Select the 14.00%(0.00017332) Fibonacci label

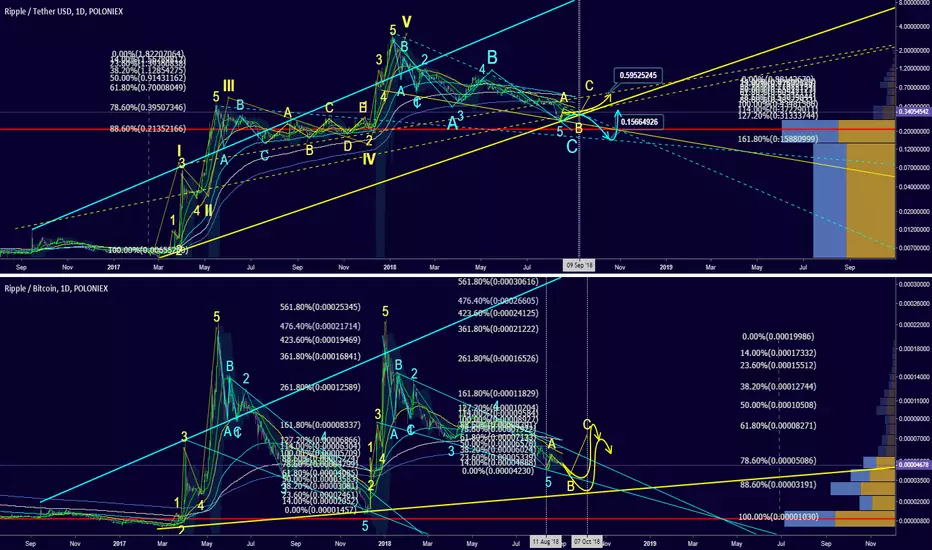[x=778, y=353]
